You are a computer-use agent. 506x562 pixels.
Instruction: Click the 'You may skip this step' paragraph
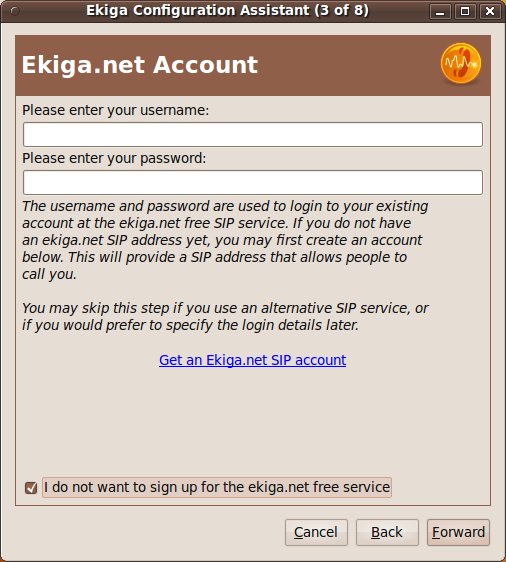225,316
